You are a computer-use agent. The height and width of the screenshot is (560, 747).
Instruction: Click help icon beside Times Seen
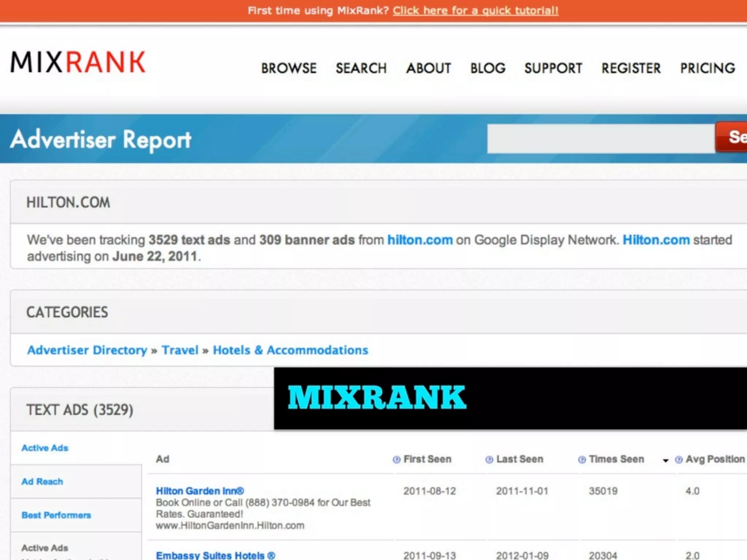pyautogui.click(x=582, y=460)
